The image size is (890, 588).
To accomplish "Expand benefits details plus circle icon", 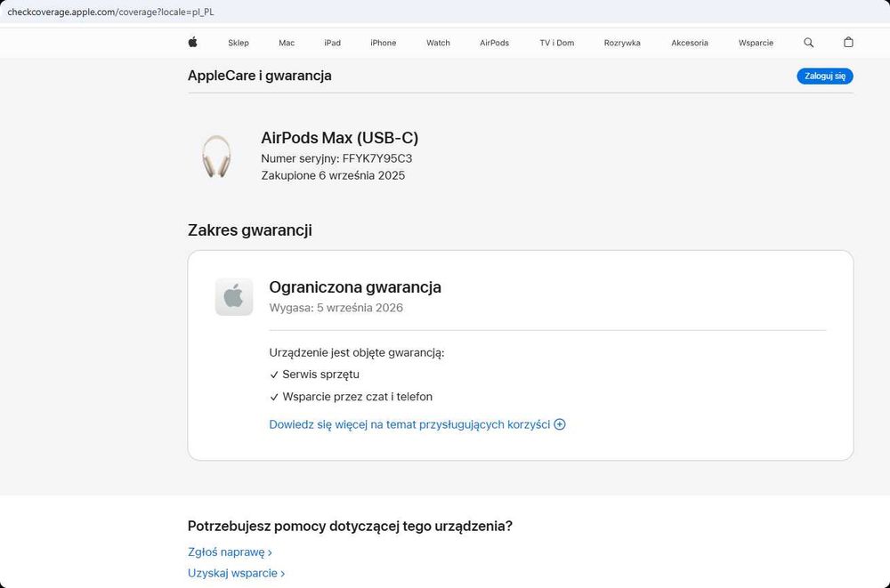I will coord(560,424).
